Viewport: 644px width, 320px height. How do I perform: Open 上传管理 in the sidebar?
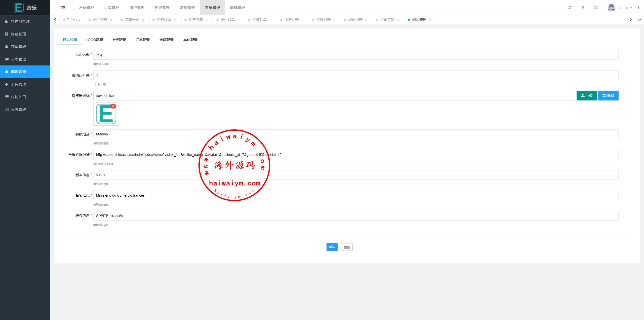pyautogui.click(x=18, y=84)
